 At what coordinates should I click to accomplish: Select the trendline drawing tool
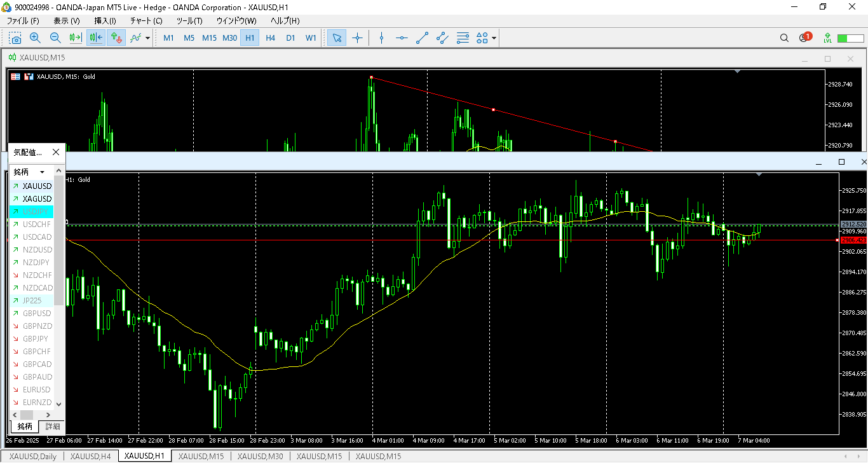(x=422, y=38)
